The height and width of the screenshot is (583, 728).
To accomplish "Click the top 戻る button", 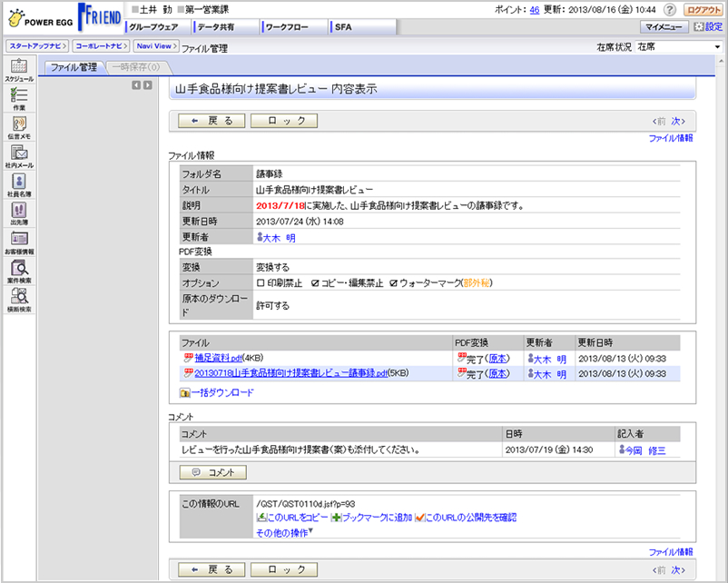I will coord(212,121).
